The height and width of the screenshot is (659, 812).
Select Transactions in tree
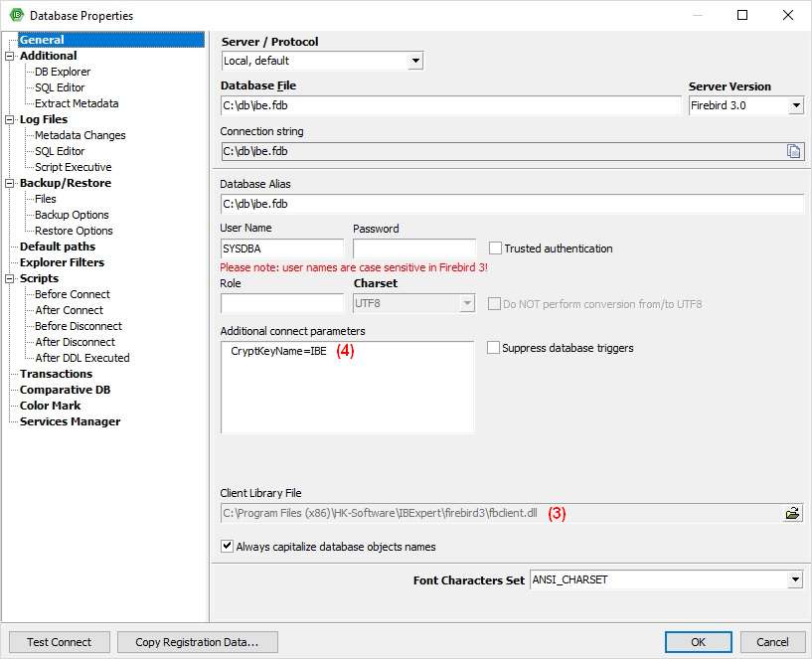(x=56, y=374)
